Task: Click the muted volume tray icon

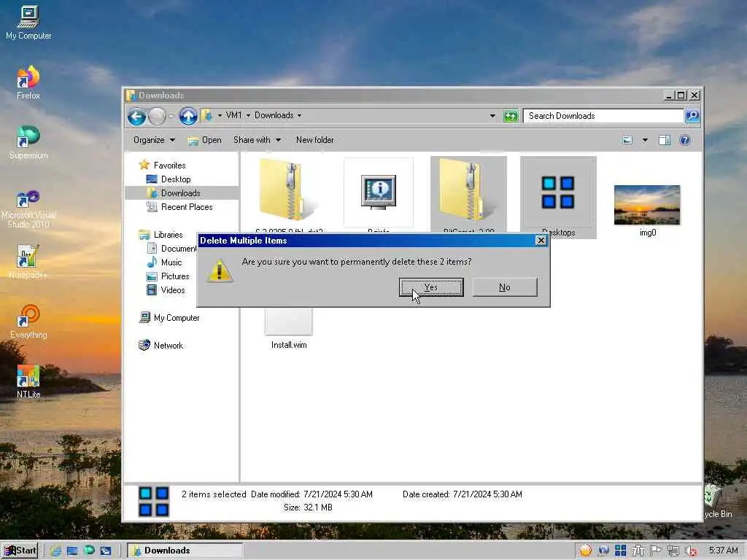Action: (691, 551)
